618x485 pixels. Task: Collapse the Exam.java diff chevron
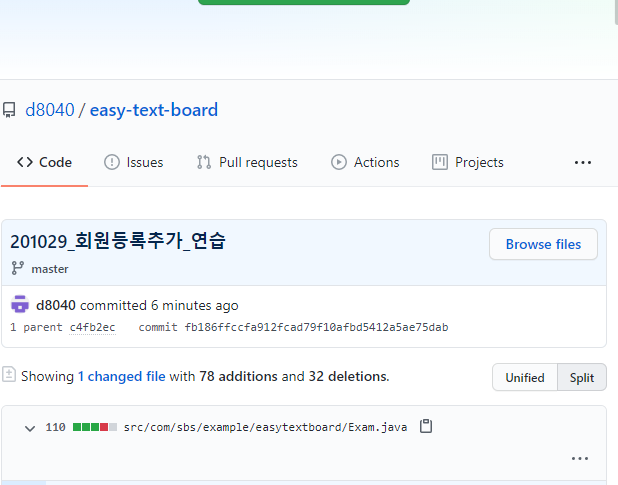[30, 428]
